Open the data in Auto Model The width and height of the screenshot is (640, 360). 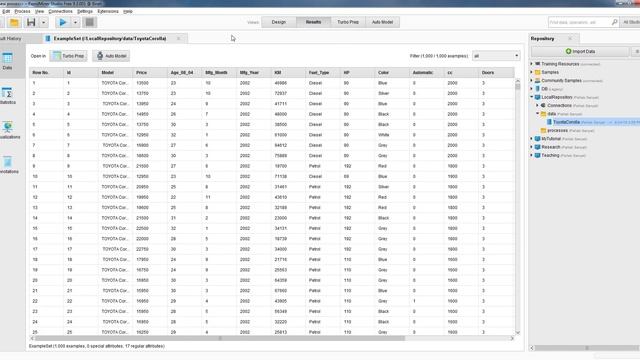coord(111,56)
